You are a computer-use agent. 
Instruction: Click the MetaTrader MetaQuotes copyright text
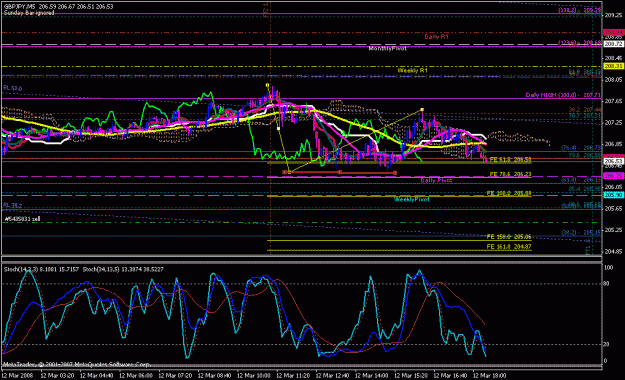tap(77, 364)
